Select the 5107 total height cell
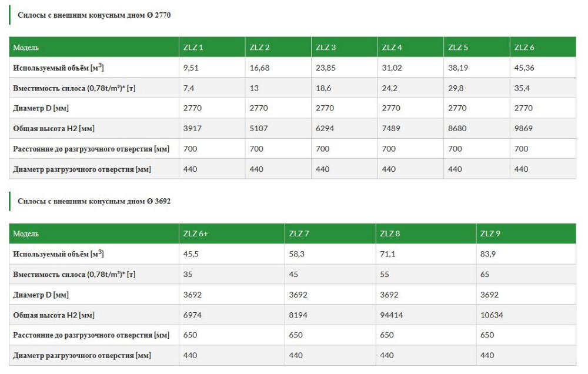The height and width of the screenshot is (374, 588). pyautogui.click(x=259, y=129)
